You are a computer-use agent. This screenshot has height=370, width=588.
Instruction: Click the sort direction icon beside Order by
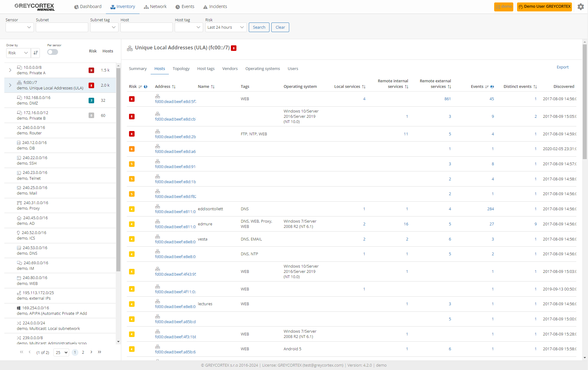[35, 52]
